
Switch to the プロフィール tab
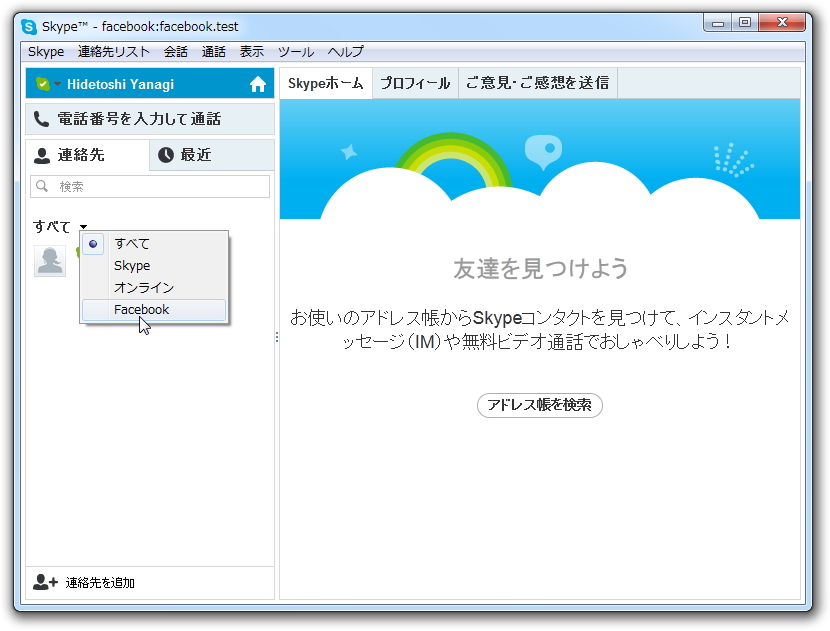pos(415,83)
